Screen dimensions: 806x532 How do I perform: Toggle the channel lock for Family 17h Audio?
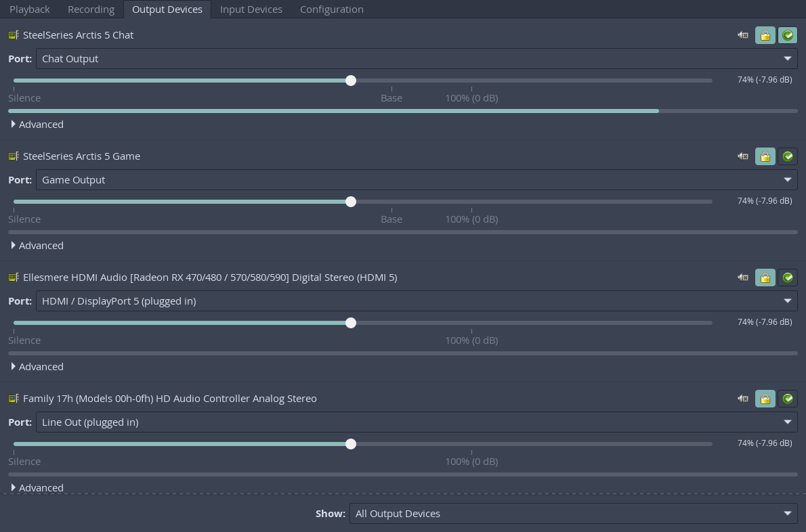(765, 399)
